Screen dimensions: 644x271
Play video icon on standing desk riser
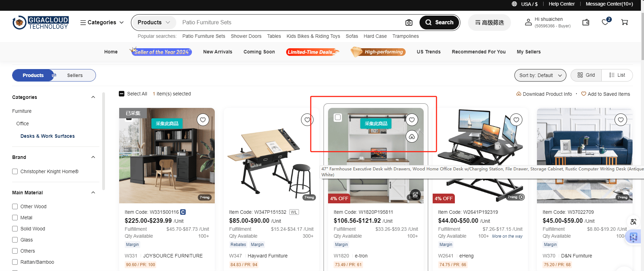(522, 197)
